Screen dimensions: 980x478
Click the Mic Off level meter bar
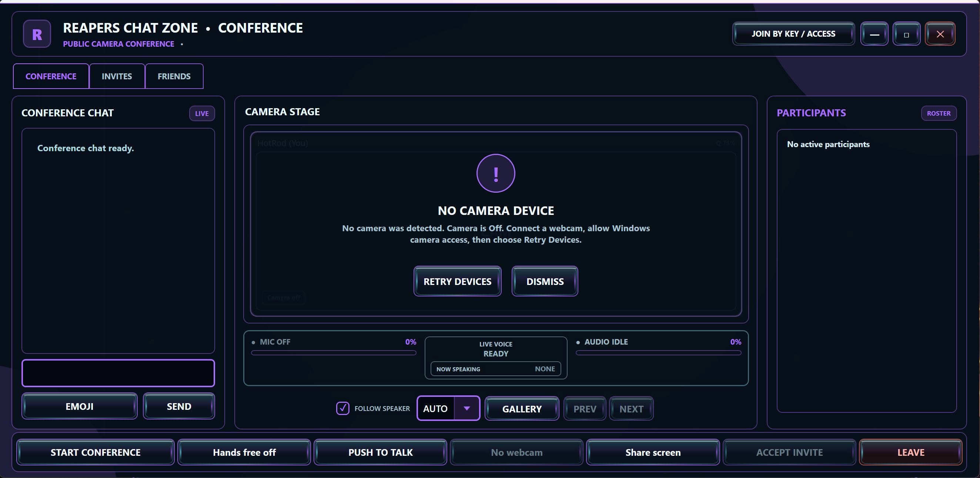(333, 353)
